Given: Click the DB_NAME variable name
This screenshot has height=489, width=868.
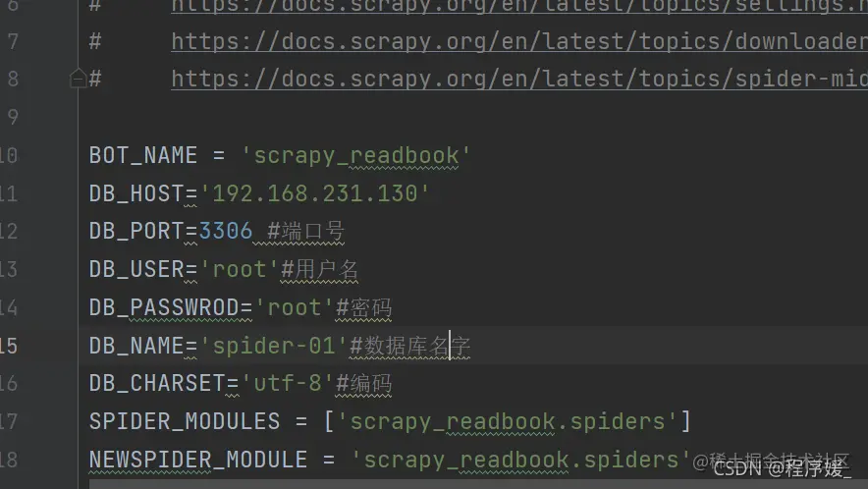Looking at the screenshot, I should [x=136, y=346].
